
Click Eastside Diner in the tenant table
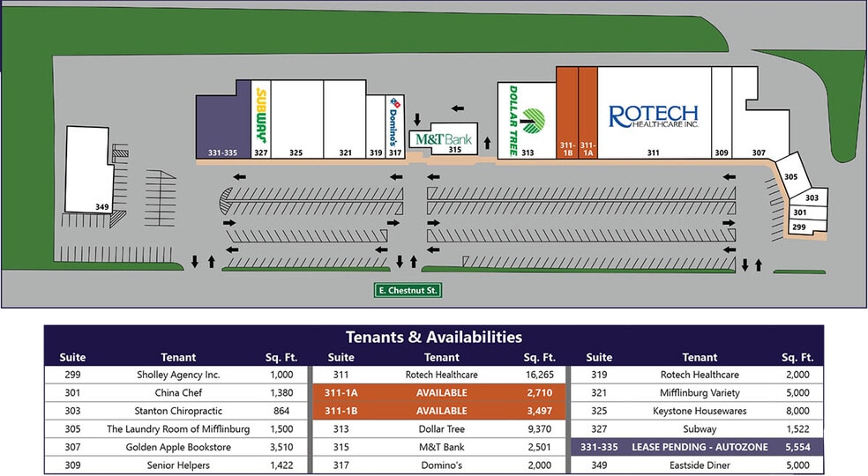(x=699, y=465)
